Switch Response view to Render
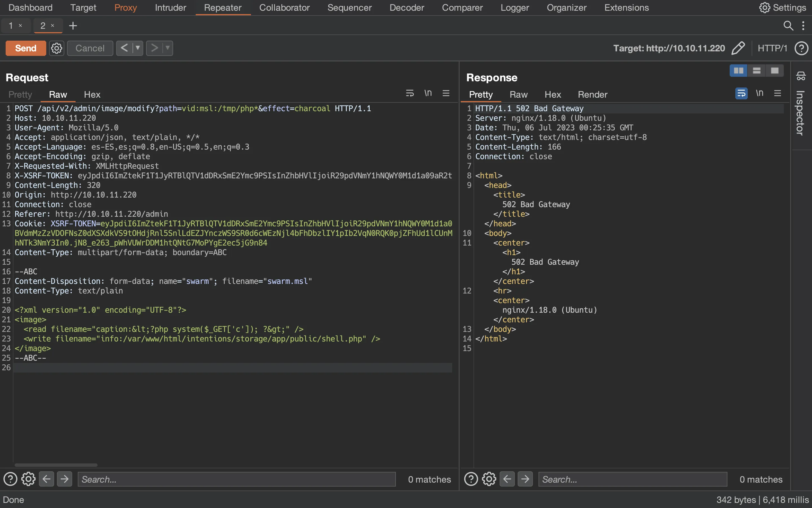 coord(593,95)
